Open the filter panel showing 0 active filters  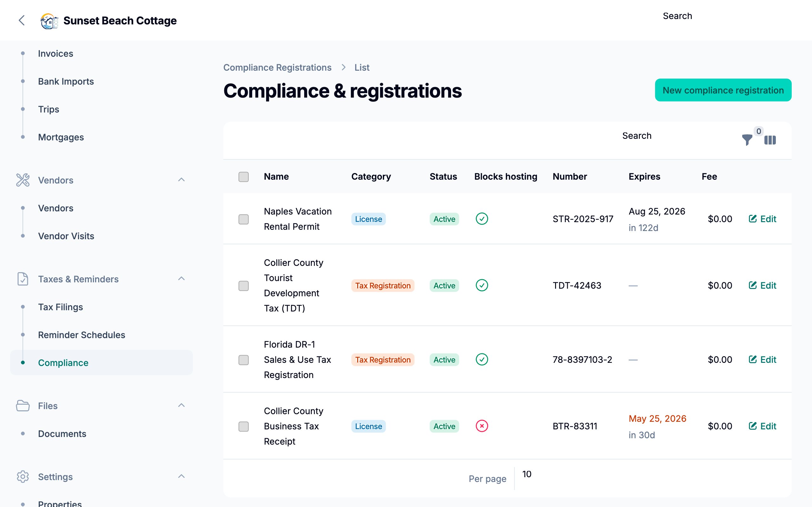[x=747, y=140]
